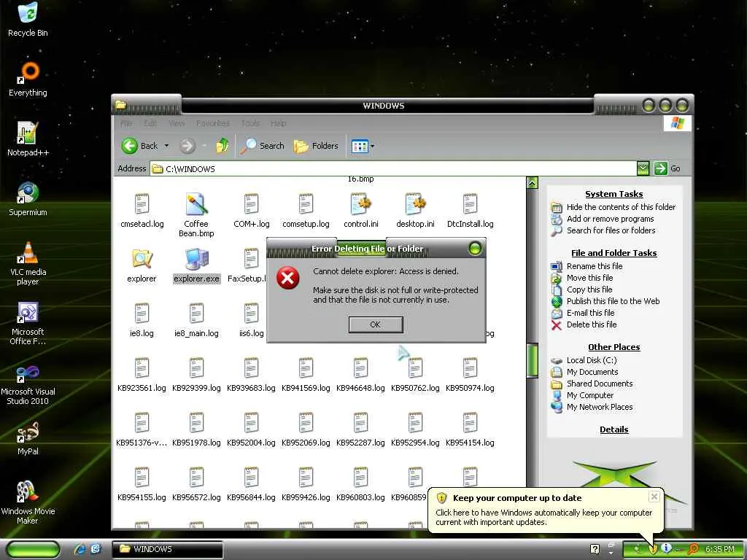Launch Internet Explorer from Quick Launch
This screenshot has width=747, height=560.
80,549
